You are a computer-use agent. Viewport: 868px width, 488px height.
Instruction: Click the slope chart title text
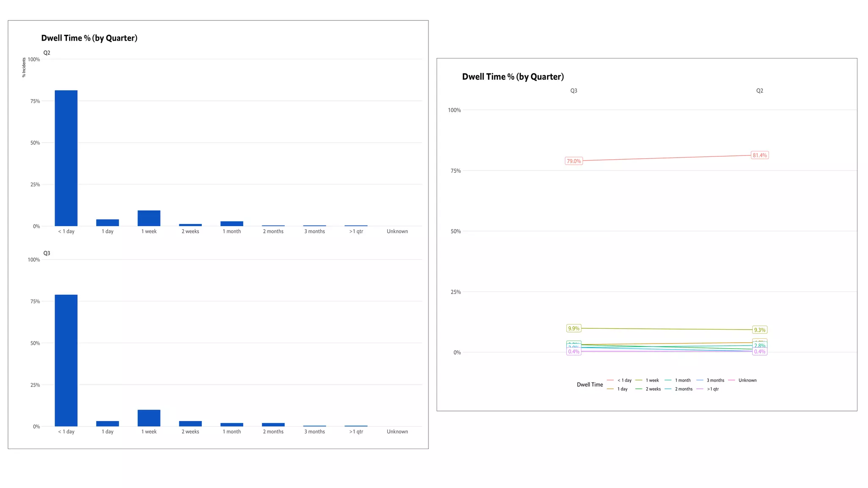513,77
